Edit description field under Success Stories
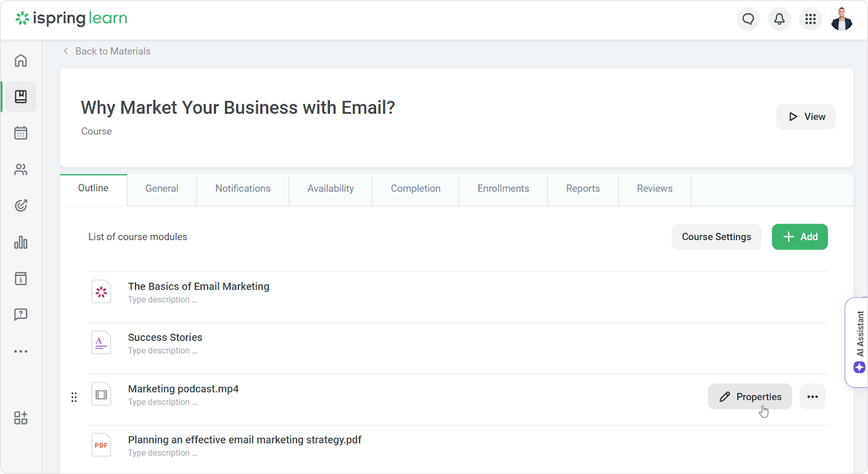This screenshot has width=868, height=474. 162,351
